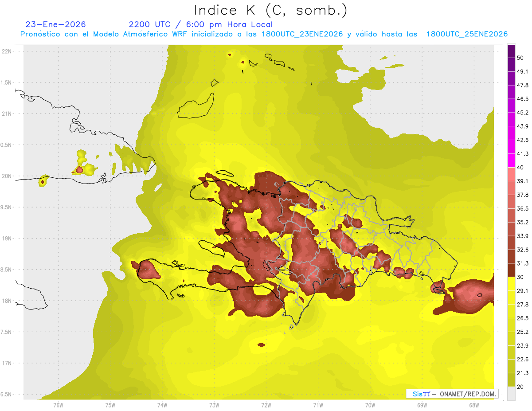532x411 pixels.
Task: Click the colorbar value 29.1
Action: tap(523, 291)
